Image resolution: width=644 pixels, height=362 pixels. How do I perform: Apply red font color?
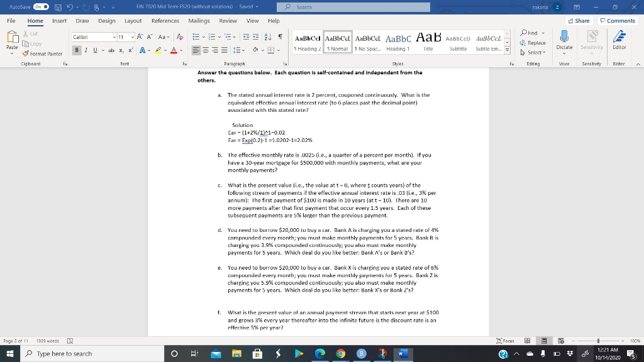(x=174, y=50)
